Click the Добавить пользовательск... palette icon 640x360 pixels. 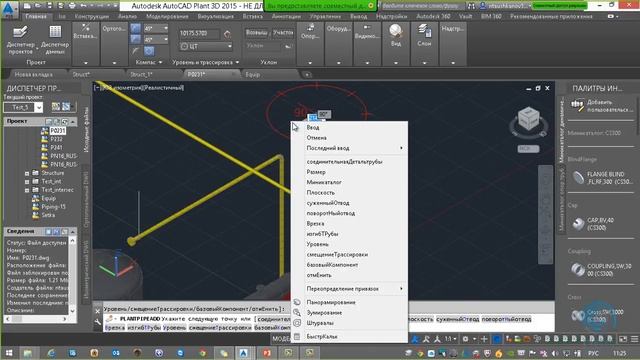(578, 105)
